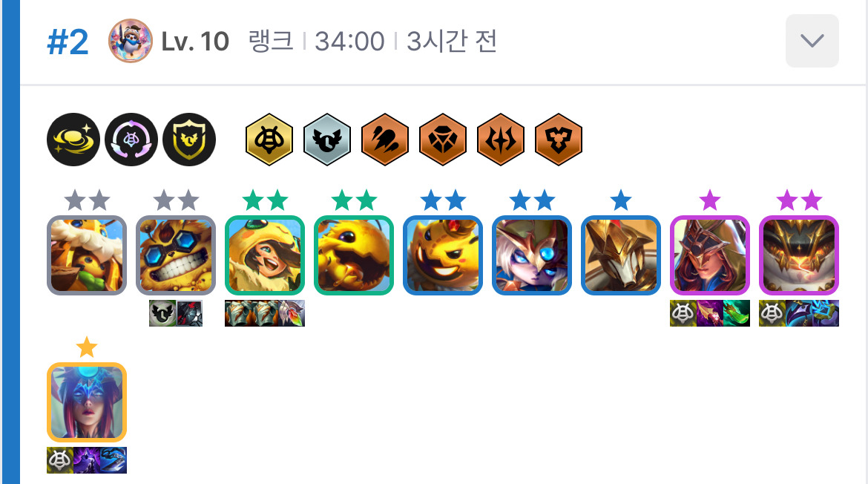Click the last bronze trait hexagon
868x484 pixels.
tap(559, 140)
